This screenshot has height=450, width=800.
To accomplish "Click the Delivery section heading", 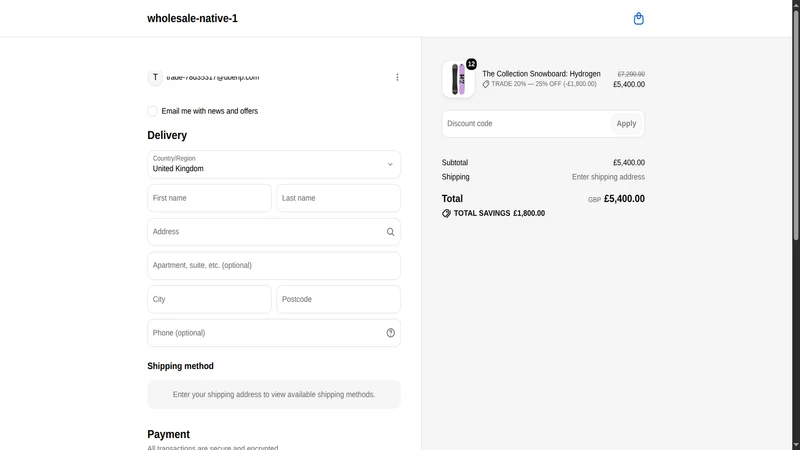I will pyautogui.click(x=167, y=135).
